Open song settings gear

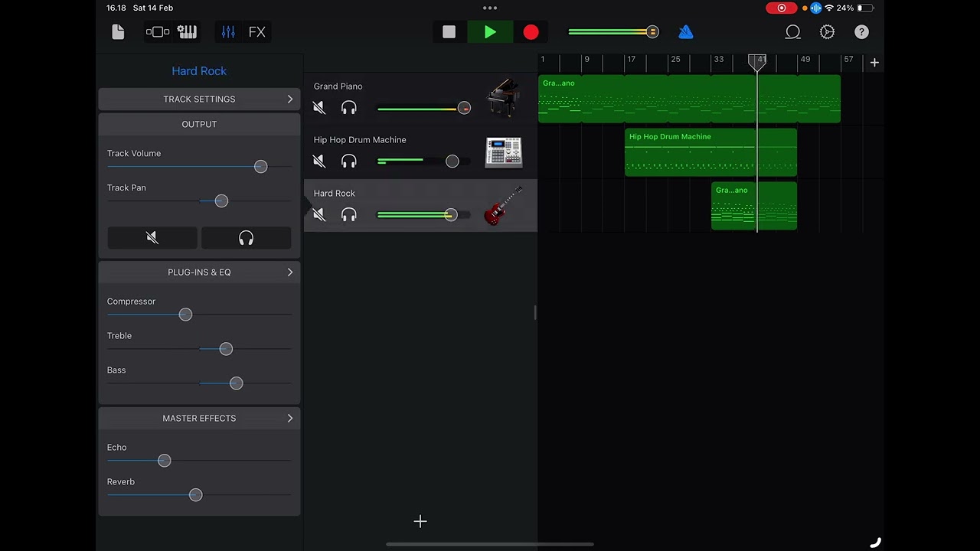[x=827, y=32]
